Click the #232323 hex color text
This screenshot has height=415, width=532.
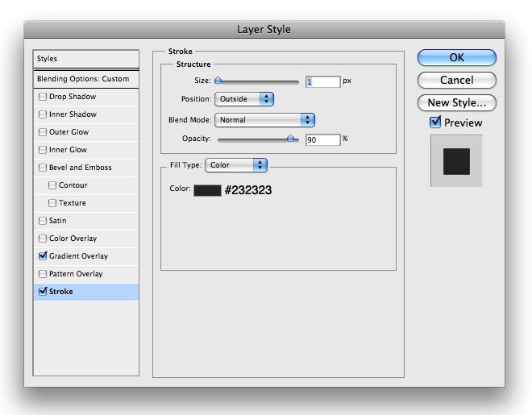click(x=248, y=190)
